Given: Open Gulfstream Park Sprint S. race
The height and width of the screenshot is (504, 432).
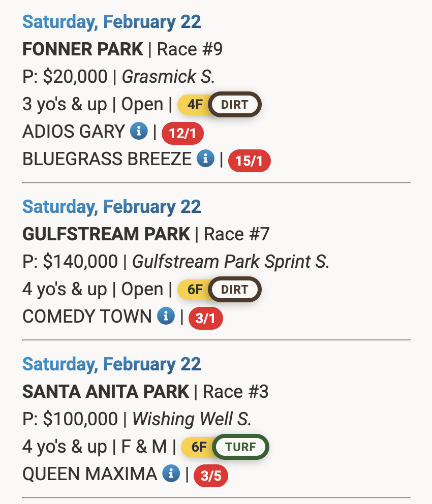Looking at the screenshot, I should tap(231, 261).
